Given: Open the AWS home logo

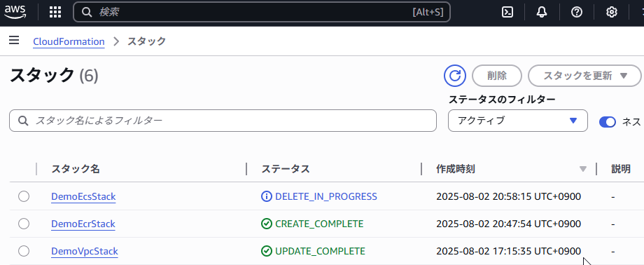Looking at the screenshot, I should [15, 12].
